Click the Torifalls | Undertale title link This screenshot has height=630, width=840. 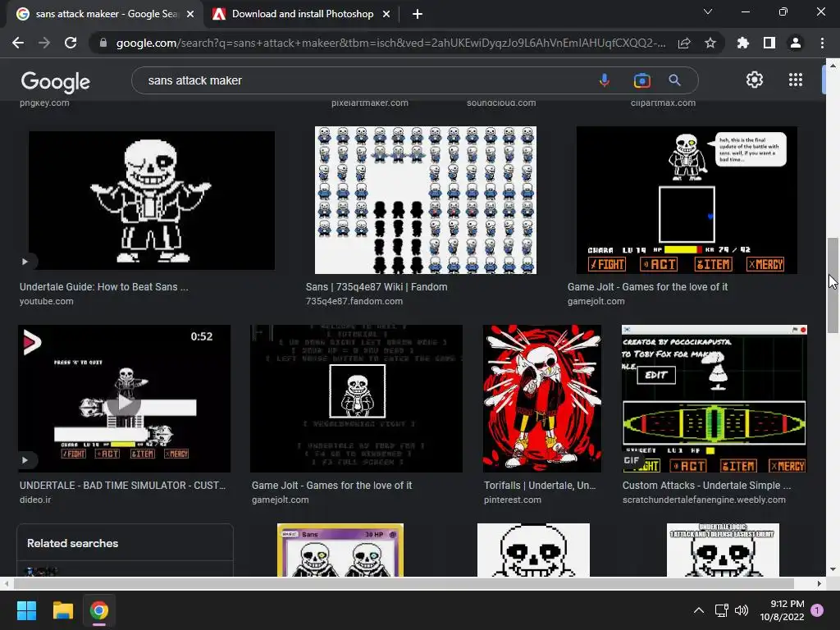540,486
